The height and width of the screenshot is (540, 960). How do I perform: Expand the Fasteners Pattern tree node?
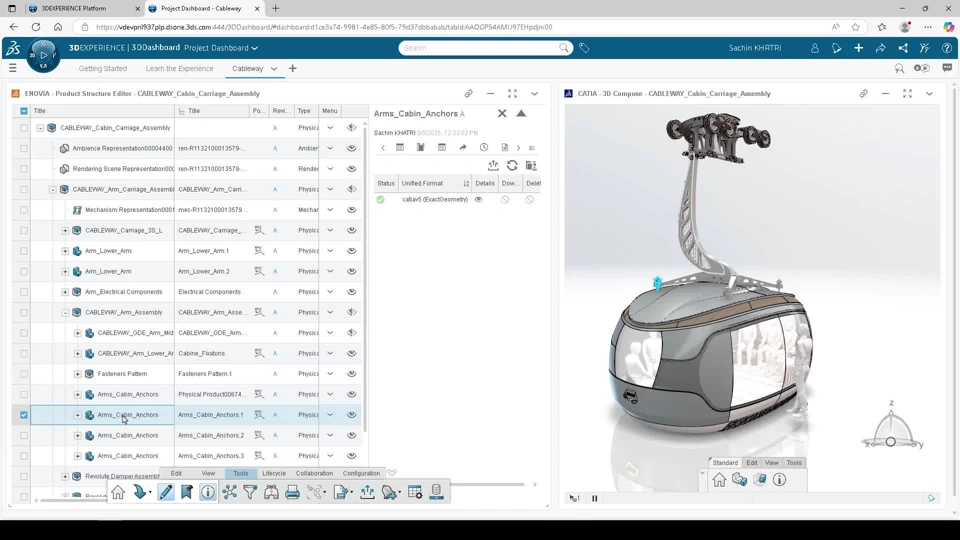(x=78, y=374)
